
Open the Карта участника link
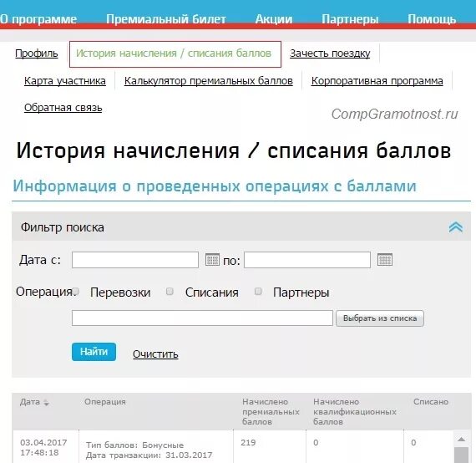click(65, 81)
